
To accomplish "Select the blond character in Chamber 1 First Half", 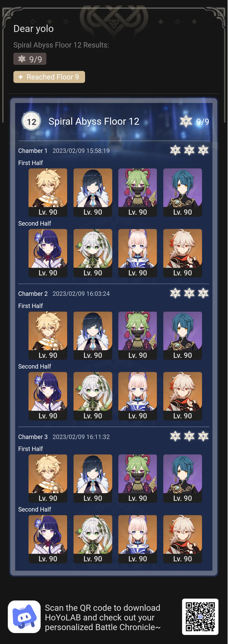I will [48, 192].
